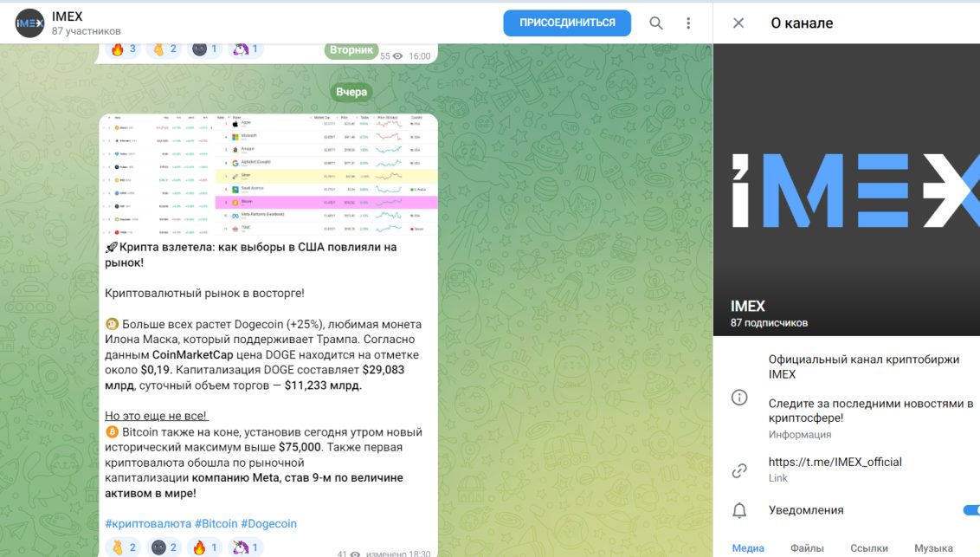Screen dimensions: 980x557
Task: Open the channel search magnifier icon
Action: pos(656,23)
